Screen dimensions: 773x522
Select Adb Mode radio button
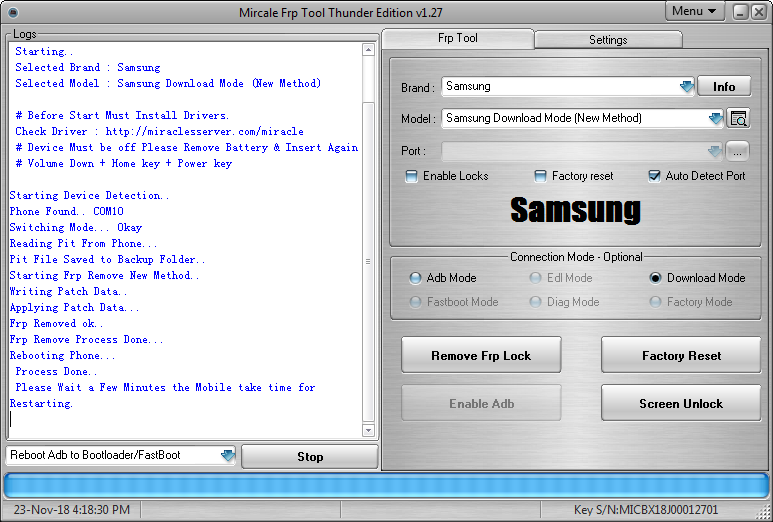pyautogui.click(x=415, y=278)
